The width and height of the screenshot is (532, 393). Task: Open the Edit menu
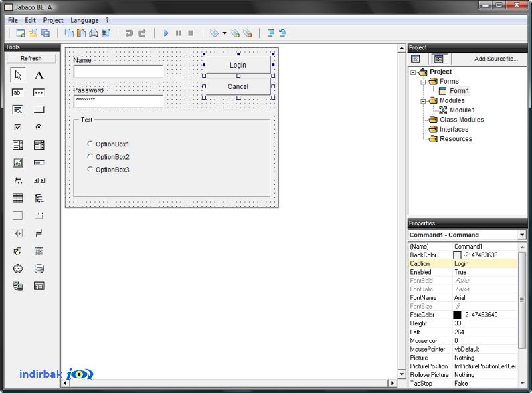click(30, 20)
